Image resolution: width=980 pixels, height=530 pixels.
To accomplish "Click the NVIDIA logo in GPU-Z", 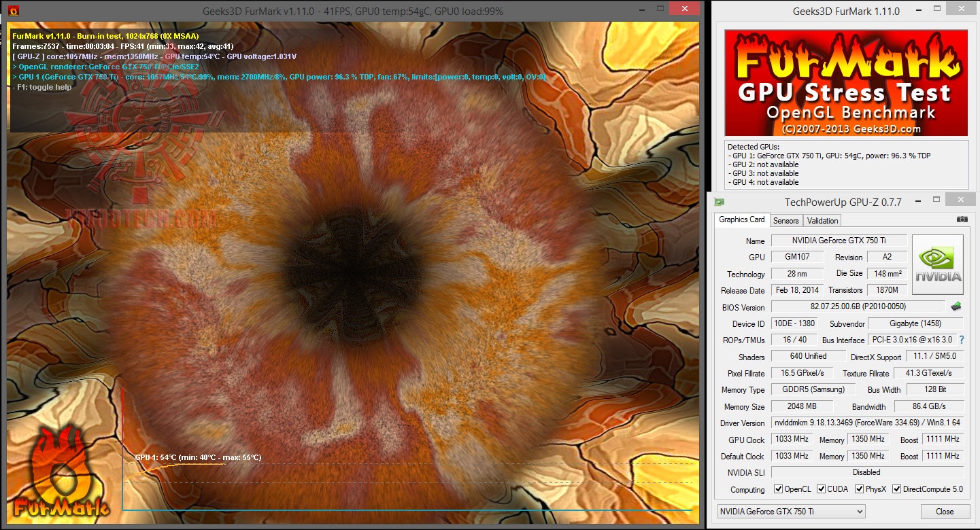I will pos(938,264).
